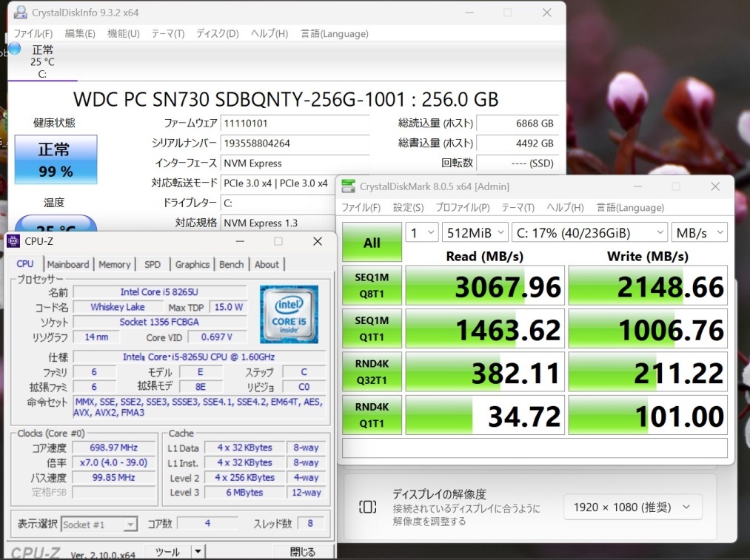Open ディスク(D) menu in CrystalDiskInfo
This screenshot has height=560, width=750.
coord(217,33)
